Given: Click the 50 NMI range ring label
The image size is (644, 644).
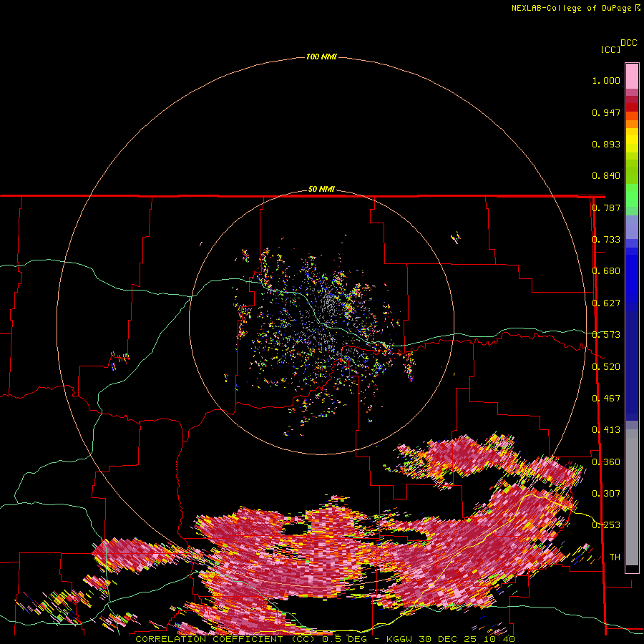Looking at the screenshot, I should pos(321,189).
